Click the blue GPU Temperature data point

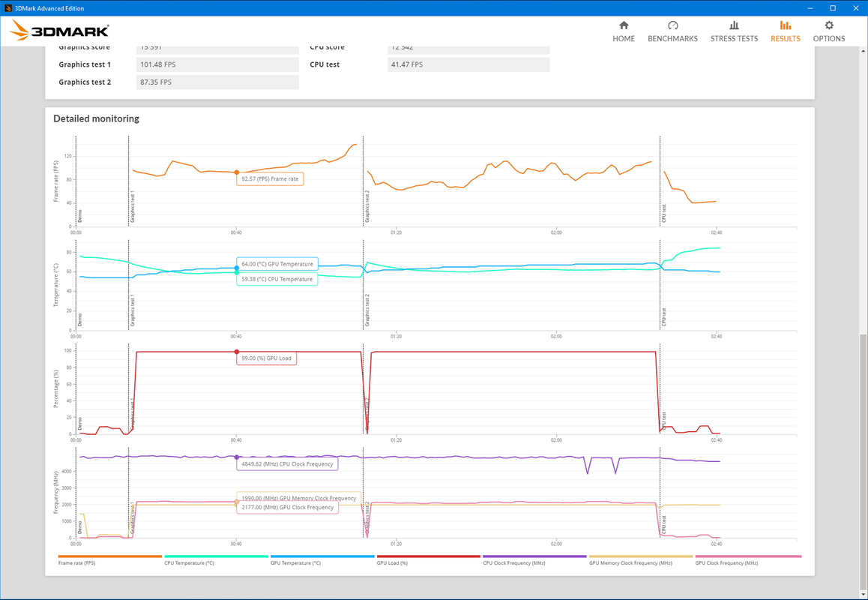237,268
